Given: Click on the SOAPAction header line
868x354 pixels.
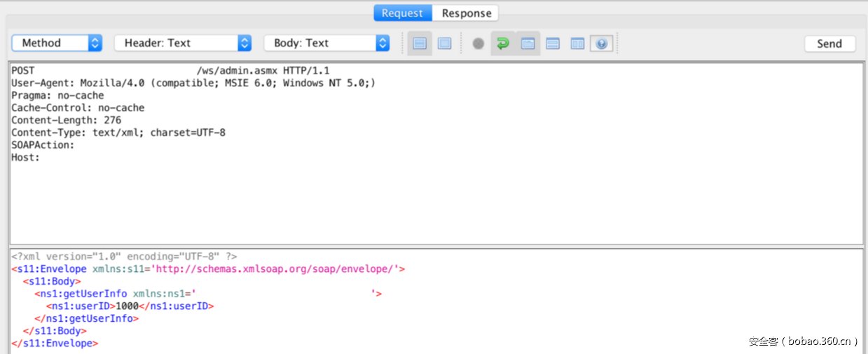Looking at the screenshot, I should coord(43,145).
